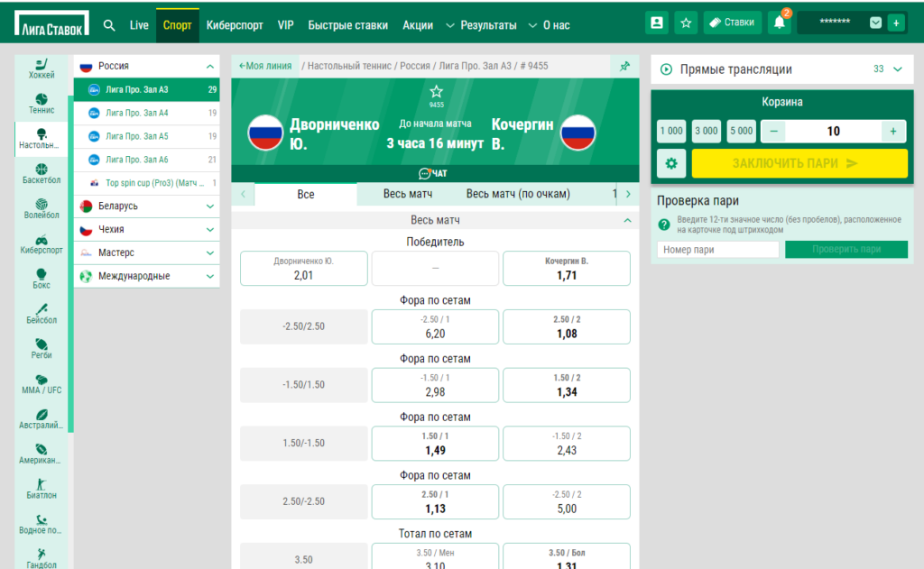Increase stake with plus button
924x569 pixels.
pyautogui.click(x=893, y=132)
